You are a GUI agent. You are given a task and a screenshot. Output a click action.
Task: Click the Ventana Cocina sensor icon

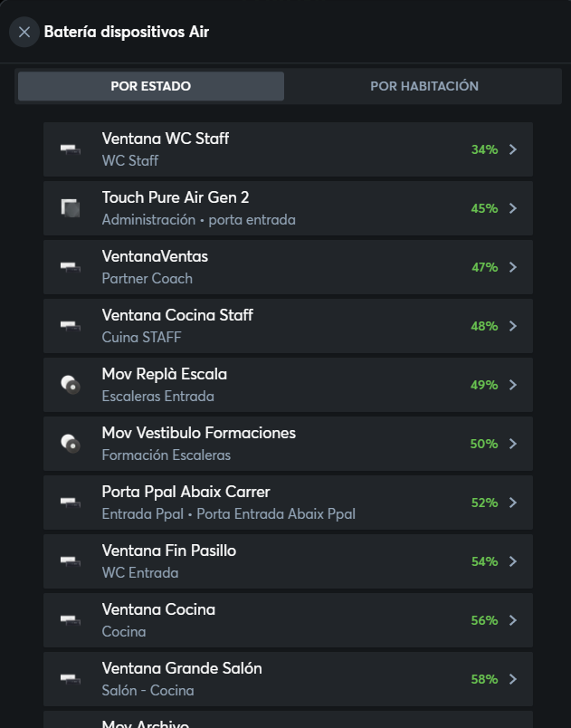pyautogui.click(x=71, y=620)
